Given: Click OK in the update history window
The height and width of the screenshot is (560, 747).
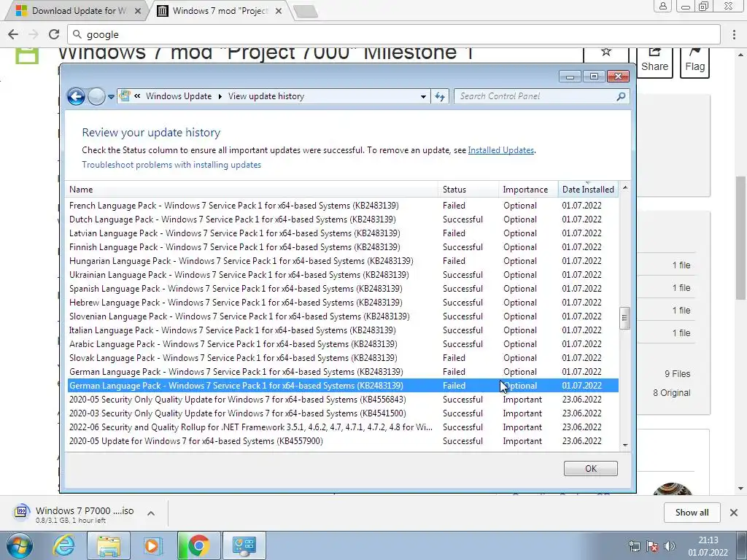Looking at the screenshot, I should pyautogui.click(x=591, y=469).
